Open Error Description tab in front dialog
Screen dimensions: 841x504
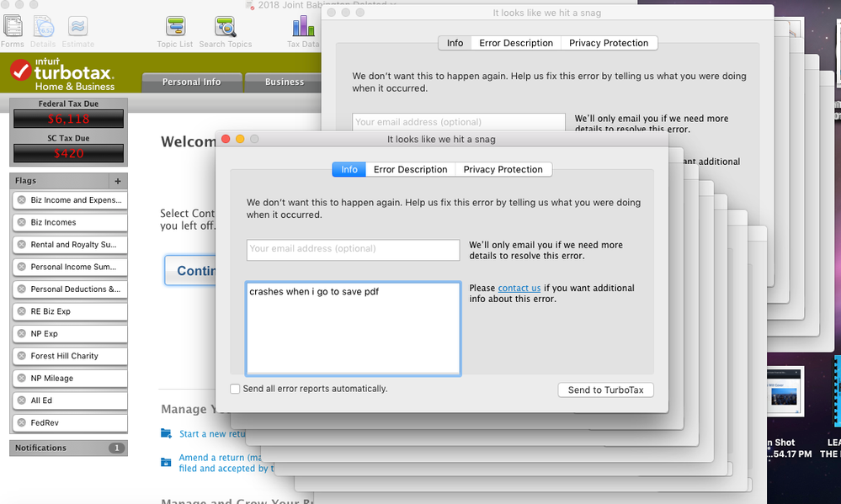tap(410, 169)
